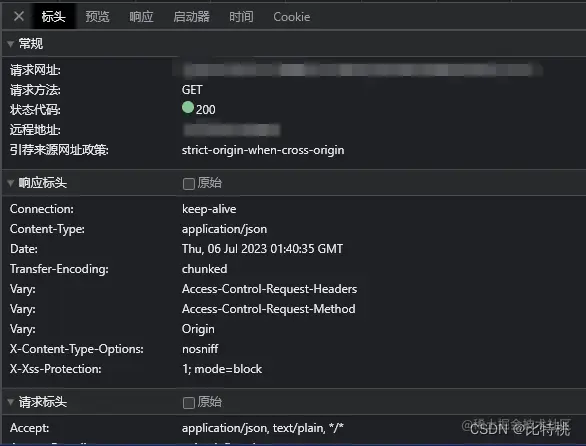Click the Transfer-Encoding: header name
This screenshot has width=586, height=446.
click(59, 269)
